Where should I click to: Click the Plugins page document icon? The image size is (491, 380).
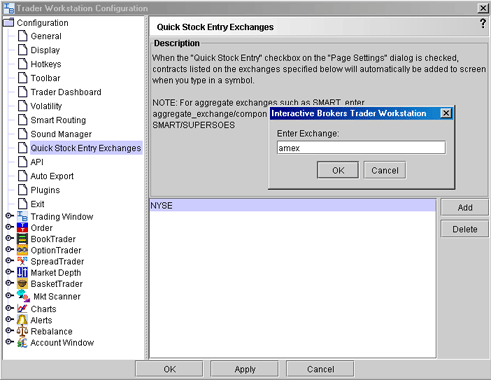23,190
